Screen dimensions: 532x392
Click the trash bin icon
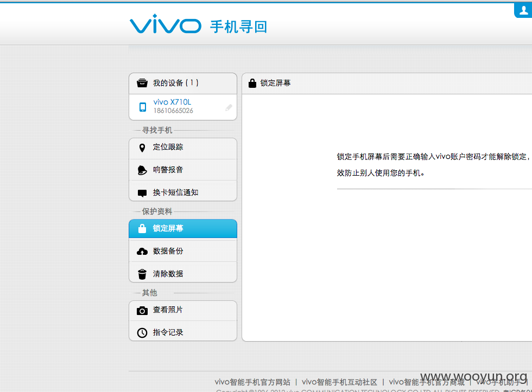point(142,274)
